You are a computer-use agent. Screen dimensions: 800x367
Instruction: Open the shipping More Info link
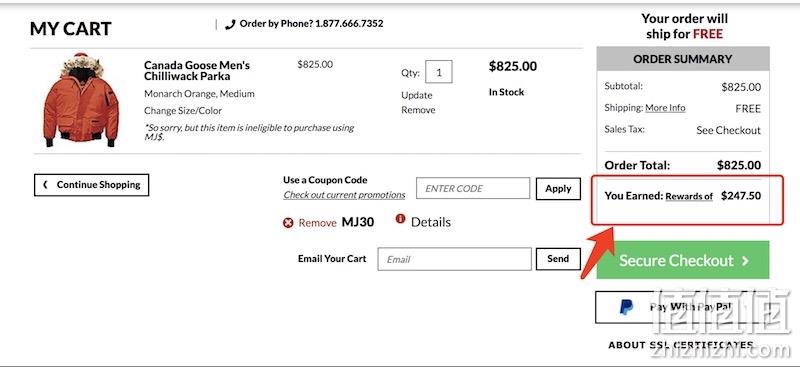[665, 108]
